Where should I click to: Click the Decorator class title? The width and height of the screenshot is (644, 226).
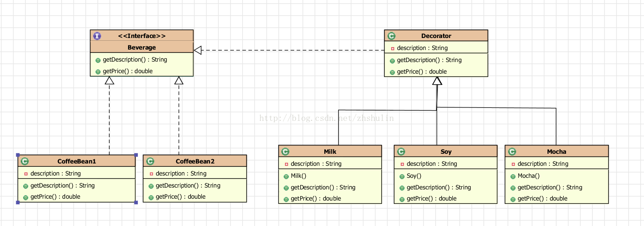[436, 36]
